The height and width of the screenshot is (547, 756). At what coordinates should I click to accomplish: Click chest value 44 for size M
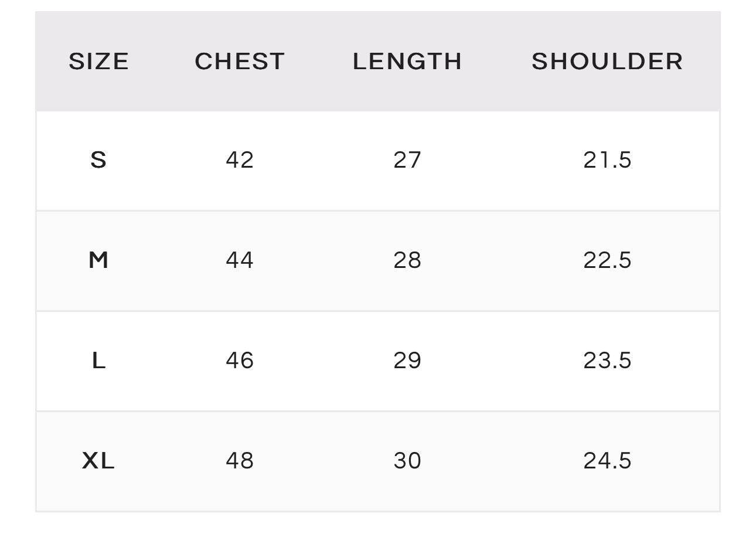tap(240, 260)
